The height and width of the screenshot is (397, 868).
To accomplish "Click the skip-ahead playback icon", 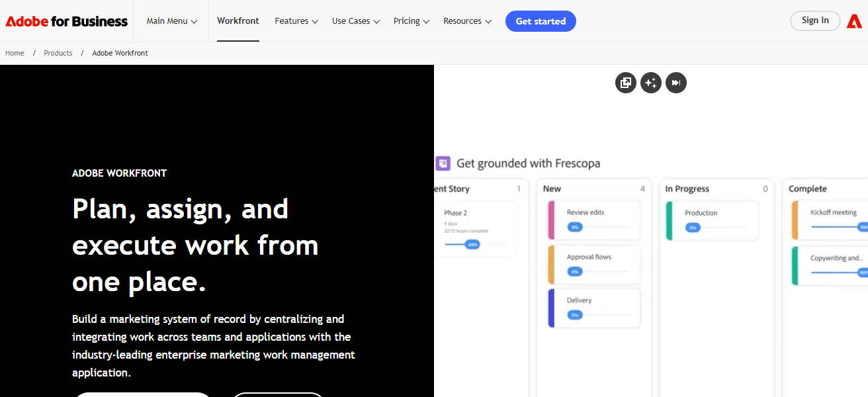I will [x=675, y=82].
